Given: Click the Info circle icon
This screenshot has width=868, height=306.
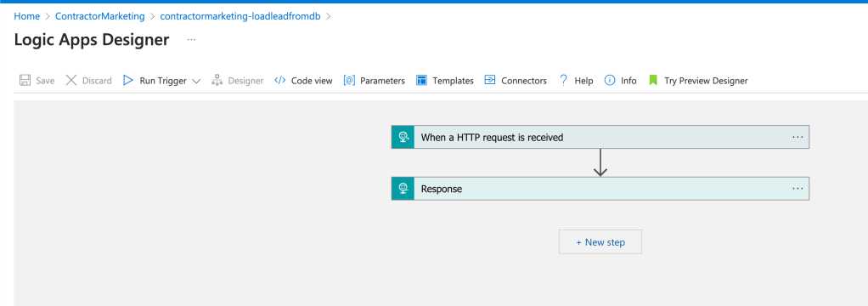Looking at the screenshot, I should pyautogui.click(x=610, y=81).
